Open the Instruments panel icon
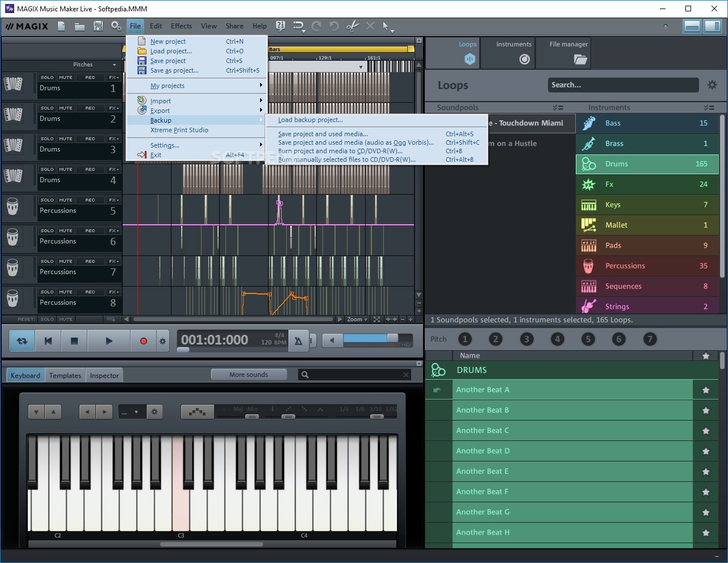The height and width of the screenshot is (563, 728). (x=525, y=59)
